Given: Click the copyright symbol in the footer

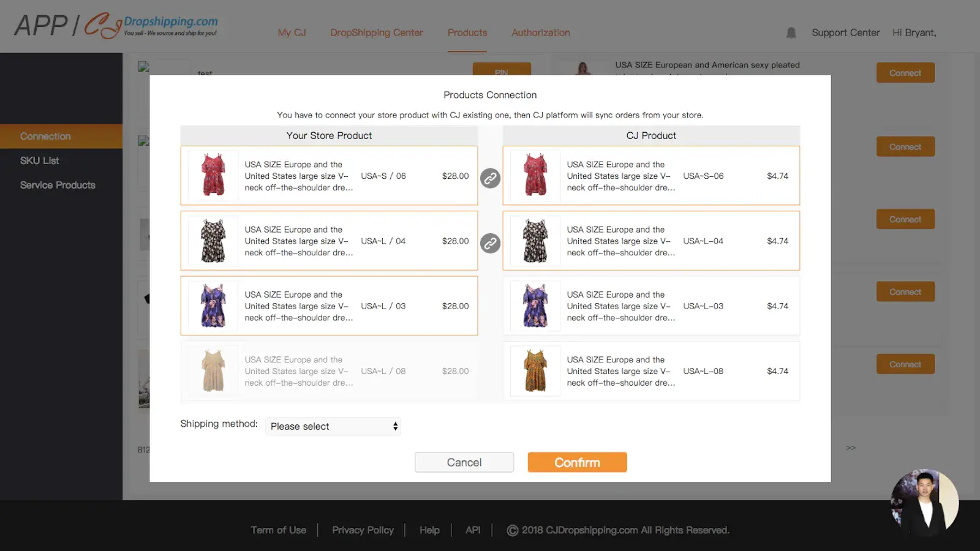Looking at the screenshot, I should click(511, 530).
